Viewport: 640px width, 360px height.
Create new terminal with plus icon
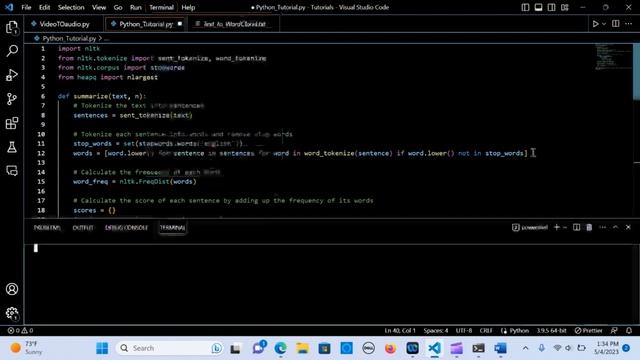click(557, 227)
